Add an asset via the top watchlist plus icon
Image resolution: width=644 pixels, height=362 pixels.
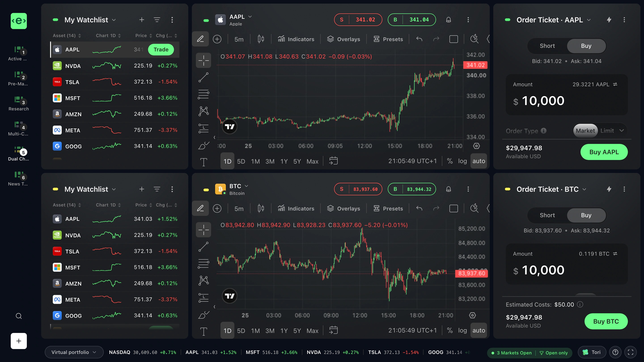click(142, 20)
